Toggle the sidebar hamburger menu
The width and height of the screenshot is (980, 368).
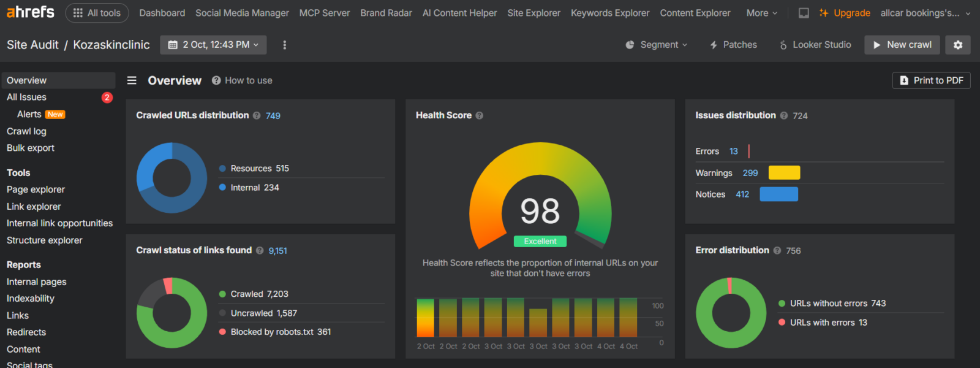point(132,80)
